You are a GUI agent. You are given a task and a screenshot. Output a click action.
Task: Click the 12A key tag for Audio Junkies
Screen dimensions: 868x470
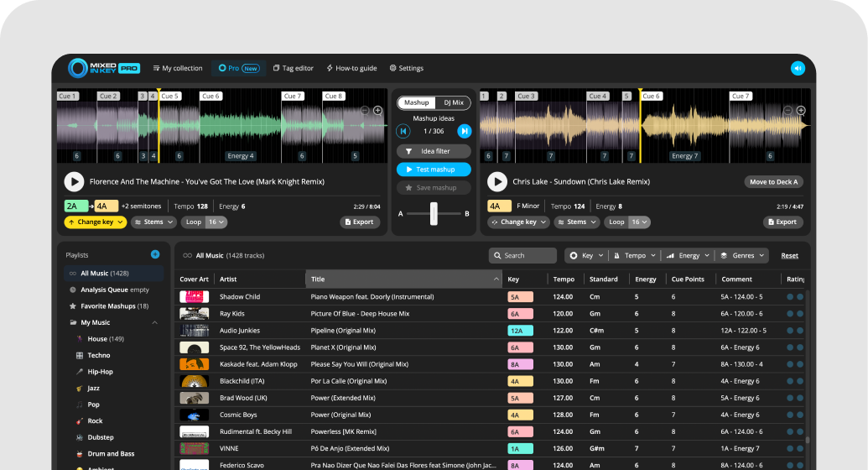[520, 331]
